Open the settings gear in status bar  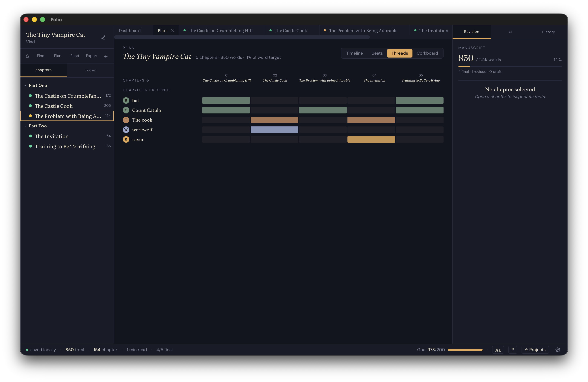point(558,350)
